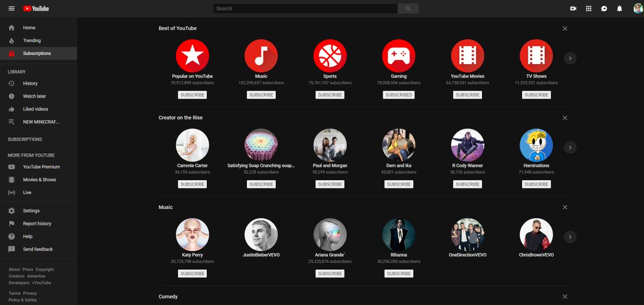Open YouTube Premium in sidebar
Image resolution: width=644 pixels, height=305 pixels.
[x=39, y=167]
